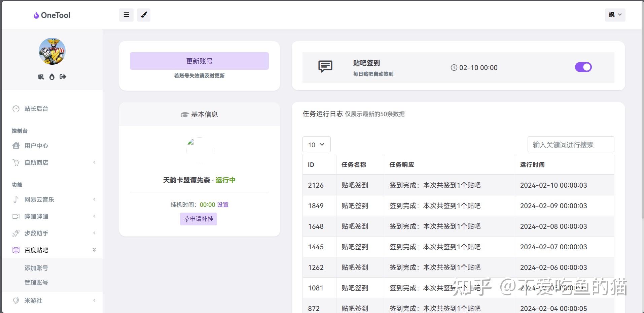The width and height of the screenshot is (644, 313).
Task: Click the clock icon next to 02-10 00:00
Action: (454, 67)
